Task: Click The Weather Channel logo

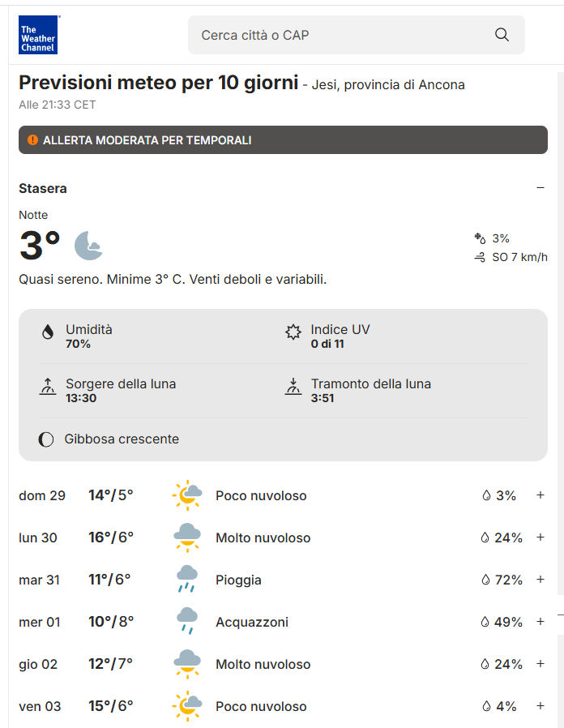Action: pyautogui.click(x=38, y=35)
